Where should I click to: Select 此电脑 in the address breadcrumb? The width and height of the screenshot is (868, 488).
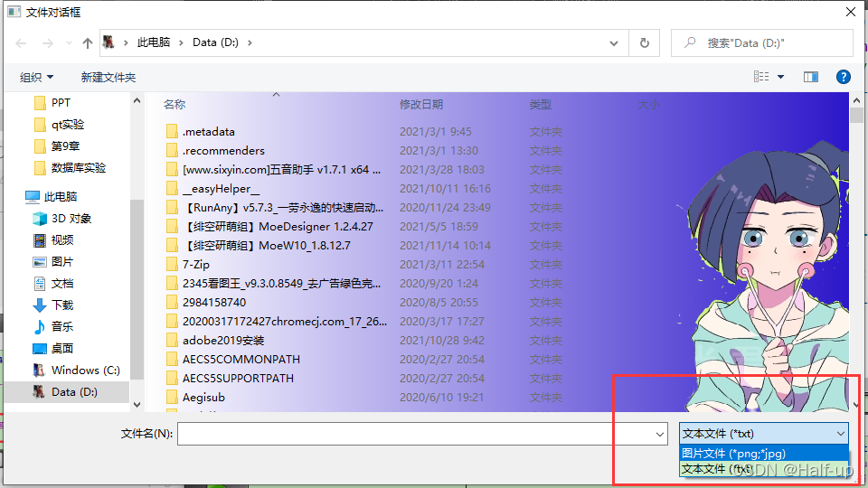tap(154, 42)
